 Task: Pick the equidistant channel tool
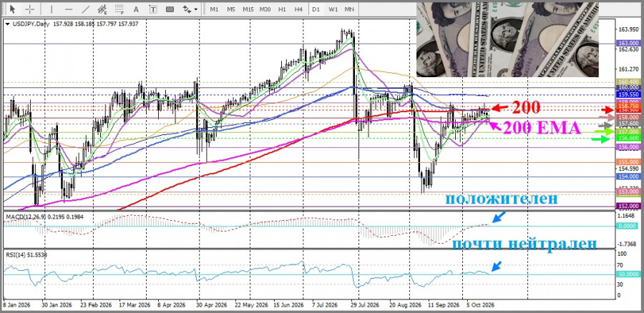102,9
